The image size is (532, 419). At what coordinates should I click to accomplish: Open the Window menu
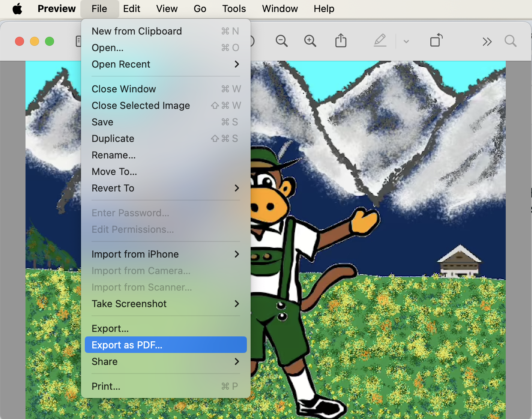coord(280,8)
